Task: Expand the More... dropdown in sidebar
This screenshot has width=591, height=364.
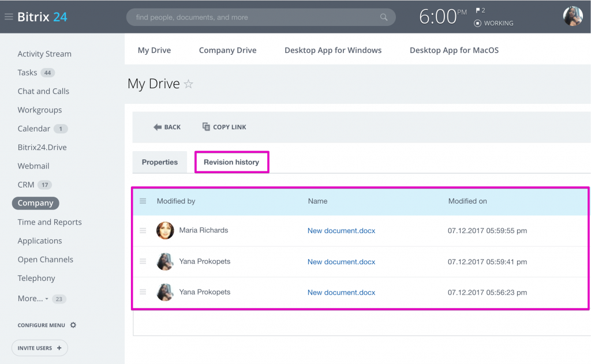Action: [x=33, y=298]
